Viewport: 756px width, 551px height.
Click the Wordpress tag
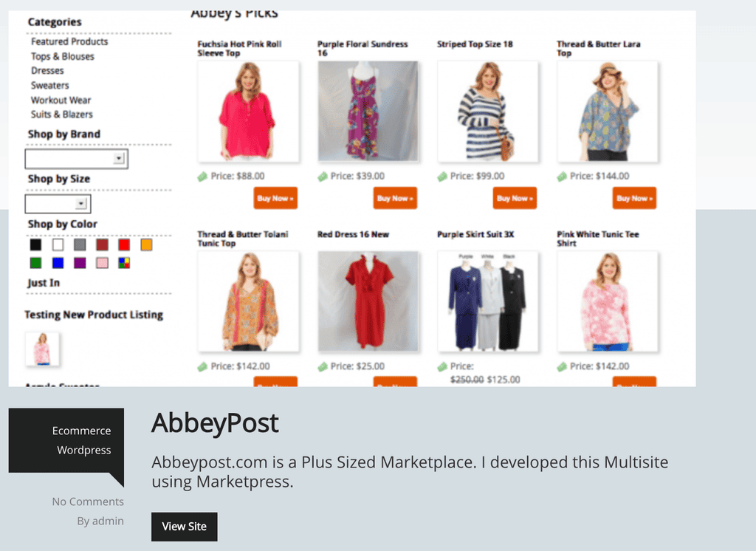pos(84,450)
